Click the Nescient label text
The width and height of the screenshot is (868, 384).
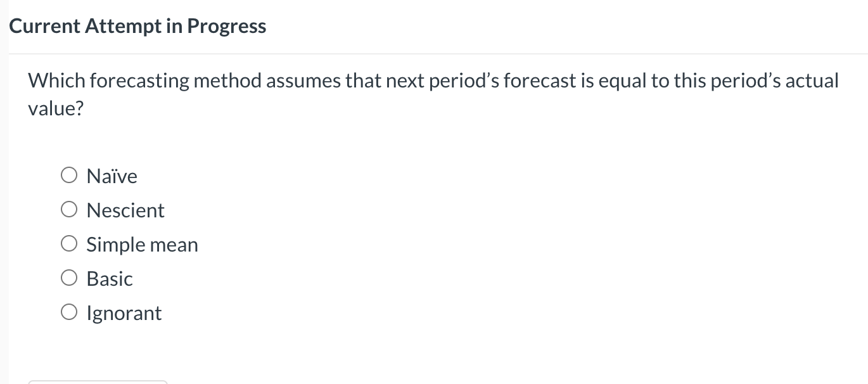pos(125,210)
